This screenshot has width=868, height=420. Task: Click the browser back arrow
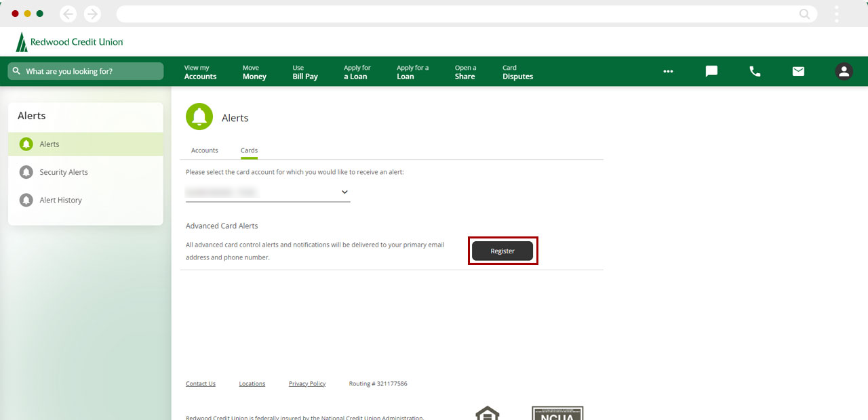pos(68,14)
